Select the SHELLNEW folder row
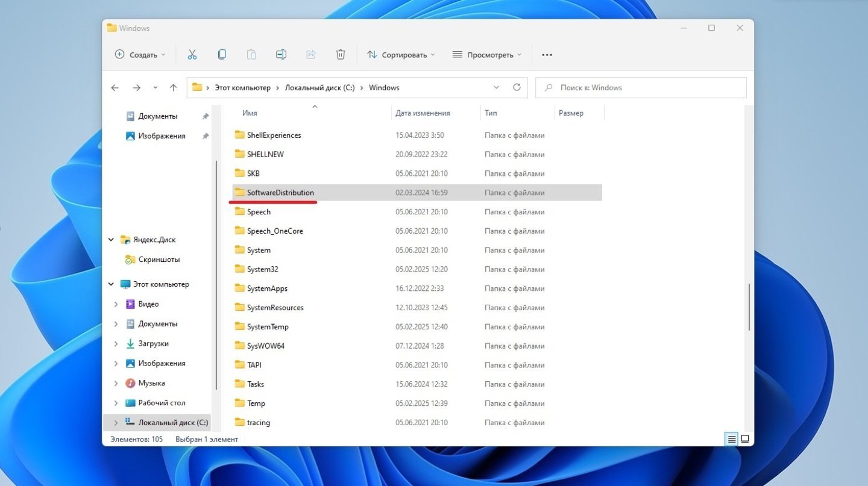 417,154
